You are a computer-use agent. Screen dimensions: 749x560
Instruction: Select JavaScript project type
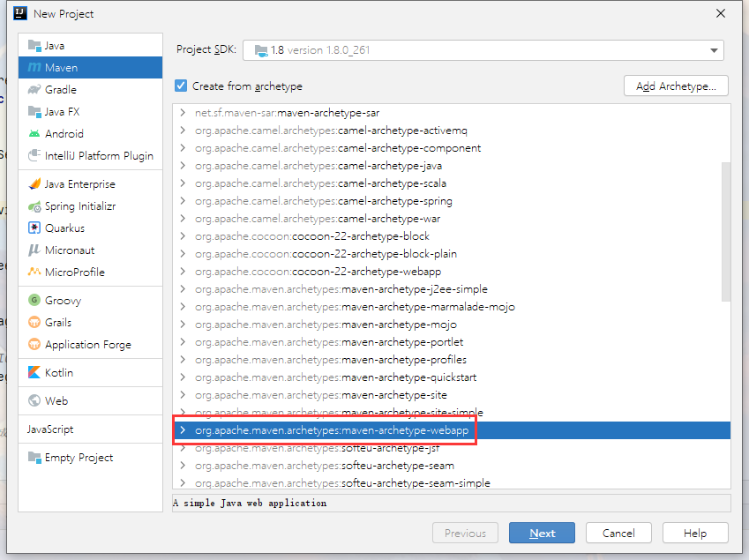(x=90, y=429)
